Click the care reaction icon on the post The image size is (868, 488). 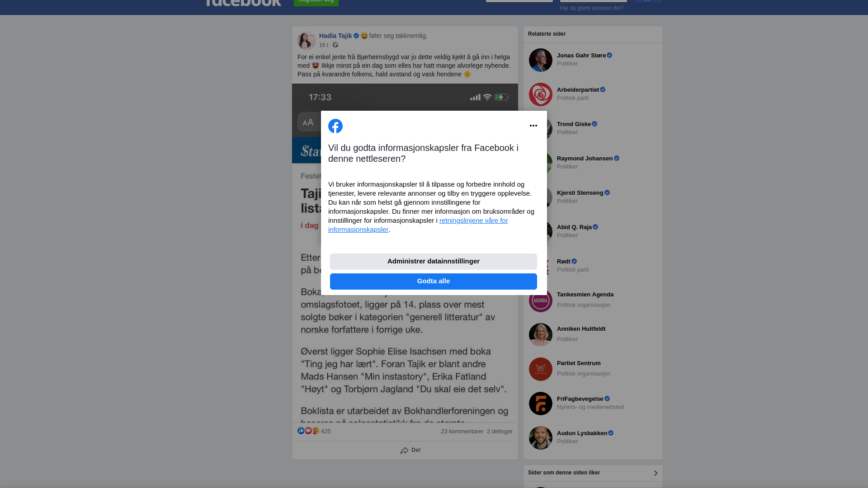coord(316,431)
